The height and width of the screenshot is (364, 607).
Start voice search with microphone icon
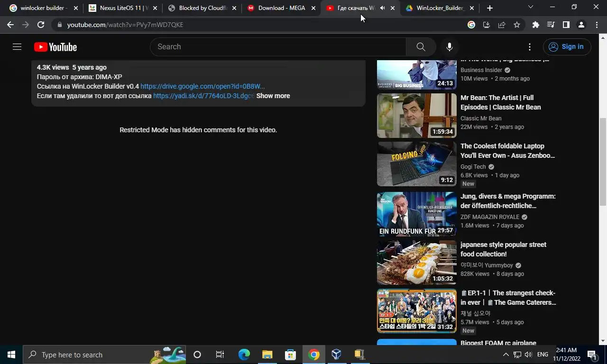point(449,46)
